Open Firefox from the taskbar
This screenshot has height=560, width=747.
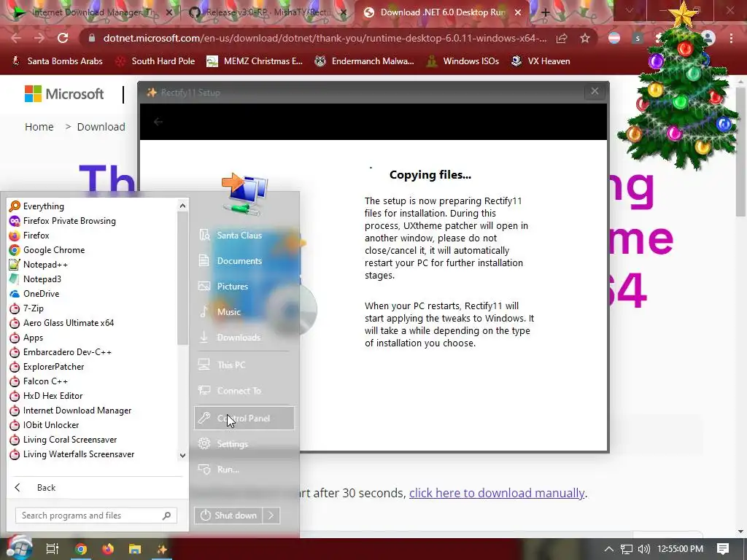point(108,549)
